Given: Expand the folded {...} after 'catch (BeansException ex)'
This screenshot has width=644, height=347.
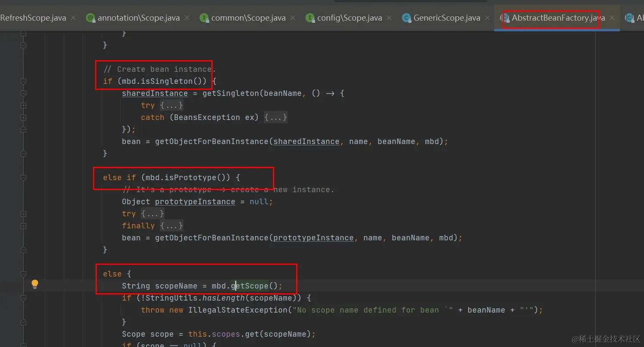Looking at the screenshot, I should 276,117.
